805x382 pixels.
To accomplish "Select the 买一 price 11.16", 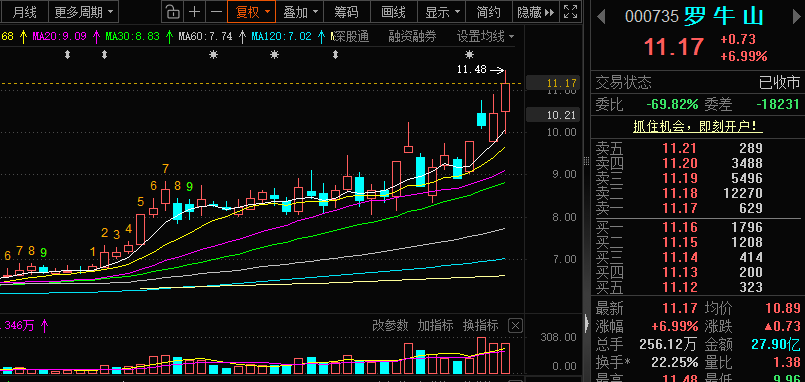I will [679, 227].
